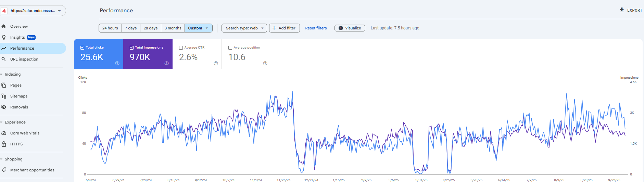
Task: Click the Reset filters link
Action: (x=316, y=28)
